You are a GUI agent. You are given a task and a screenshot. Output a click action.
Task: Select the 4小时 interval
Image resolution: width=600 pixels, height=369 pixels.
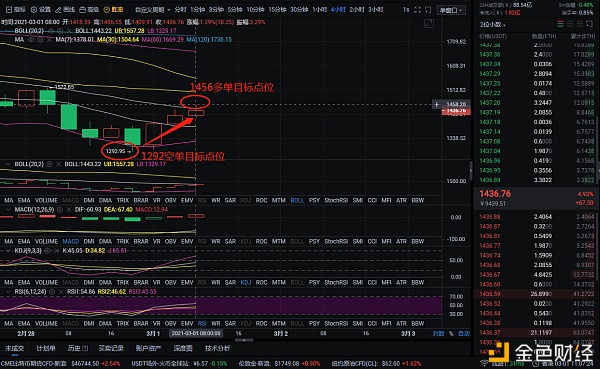point(338,10)
